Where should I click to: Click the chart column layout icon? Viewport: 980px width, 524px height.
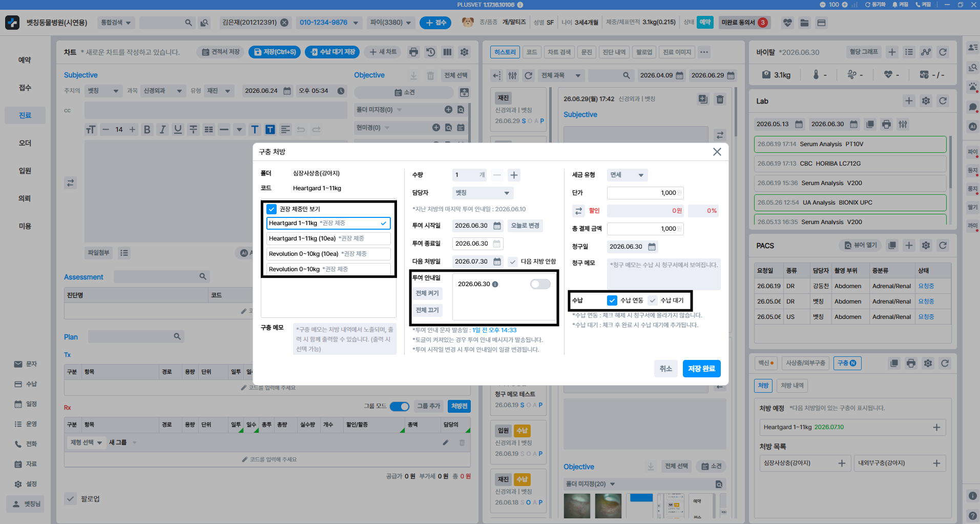click(x=447, y=52)
